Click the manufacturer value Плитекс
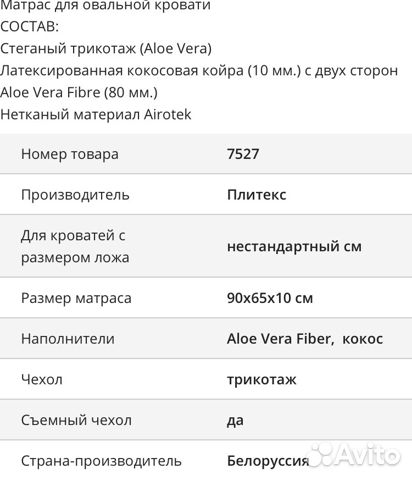The width and height of the screenshot is (412, 480). coord(256,195)
